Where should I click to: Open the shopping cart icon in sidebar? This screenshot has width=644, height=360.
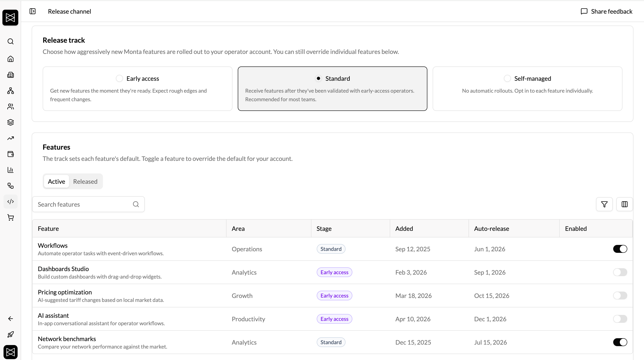pyautogui.click(x=11, y=217)
